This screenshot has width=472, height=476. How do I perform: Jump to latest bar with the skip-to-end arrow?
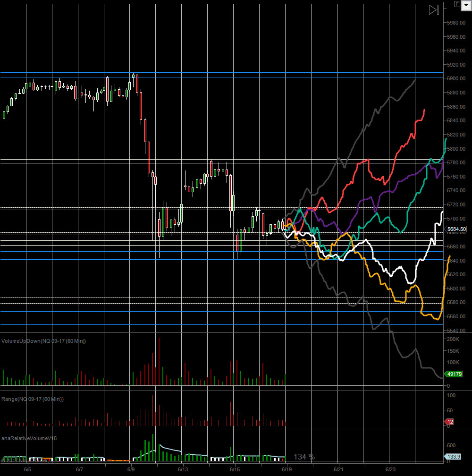point(434,10)
